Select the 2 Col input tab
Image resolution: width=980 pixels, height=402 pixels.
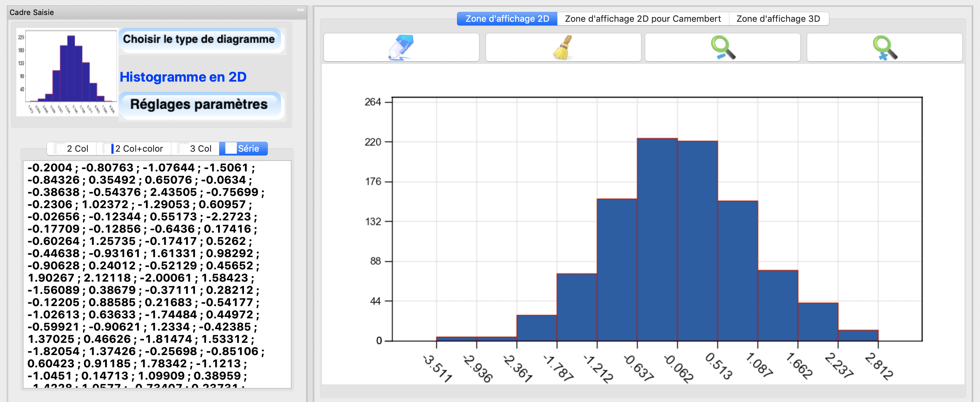click(x=72, y=149)
